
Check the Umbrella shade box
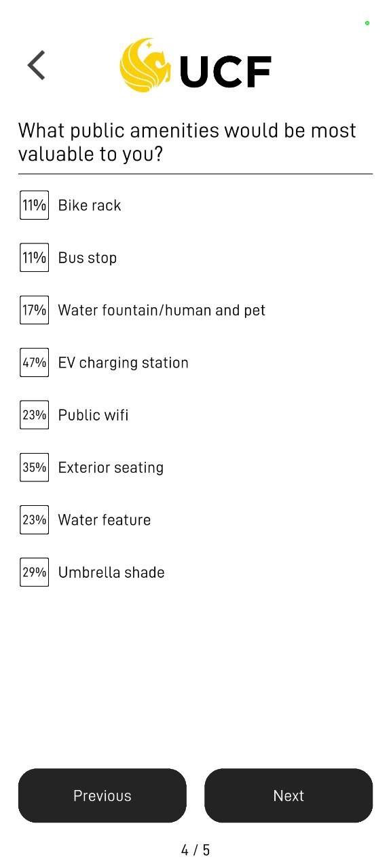tap(34, 572)
